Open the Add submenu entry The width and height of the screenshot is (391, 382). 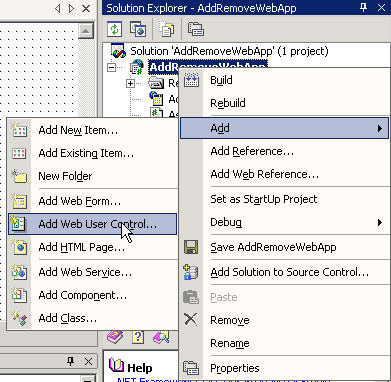click(284, 128)
